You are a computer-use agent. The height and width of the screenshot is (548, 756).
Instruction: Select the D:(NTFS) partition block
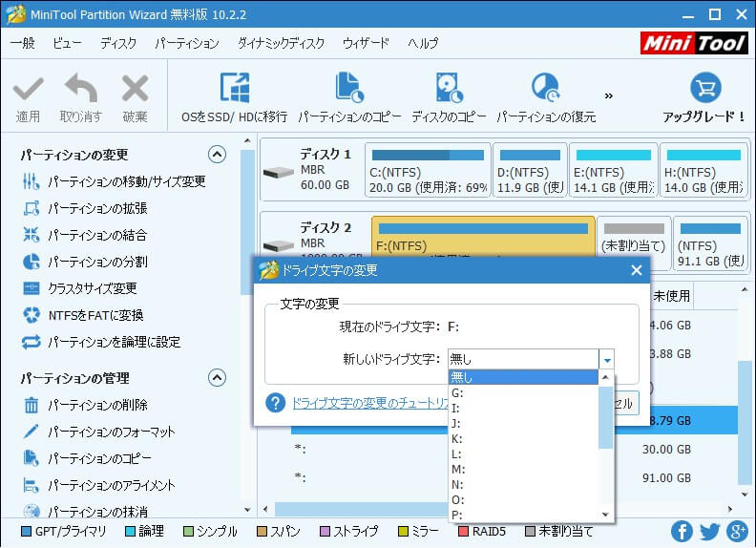530,170
